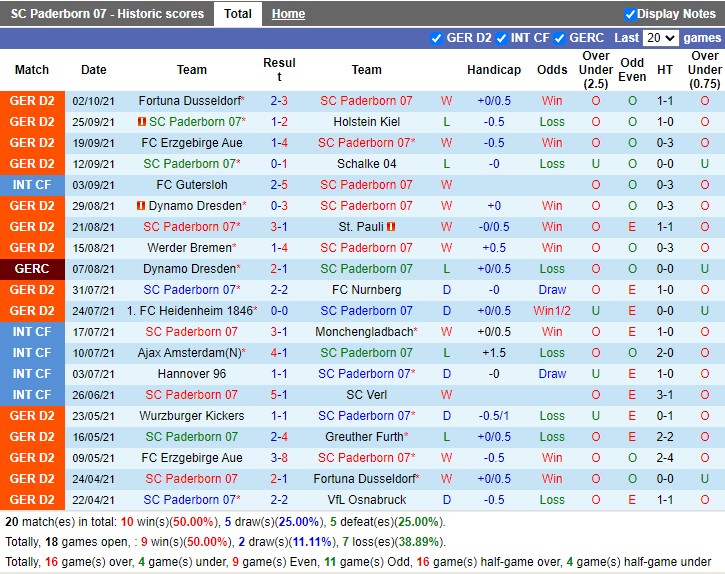This screenshot has height=574, width=725.
Task: Switch to the Total tab
Action: [238, 14]
